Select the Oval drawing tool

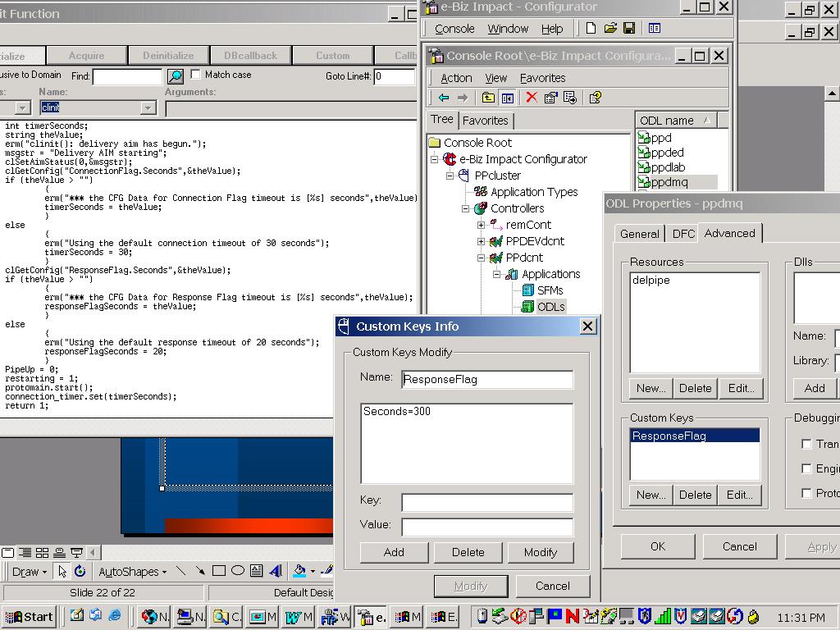pos(238,571)
